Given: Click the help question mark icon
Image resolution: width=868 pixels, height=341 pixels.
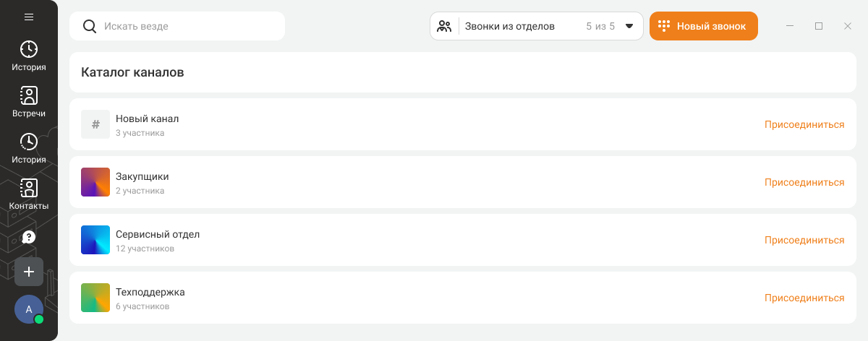Looking at the screenshot, I should [x=29, y=237].
